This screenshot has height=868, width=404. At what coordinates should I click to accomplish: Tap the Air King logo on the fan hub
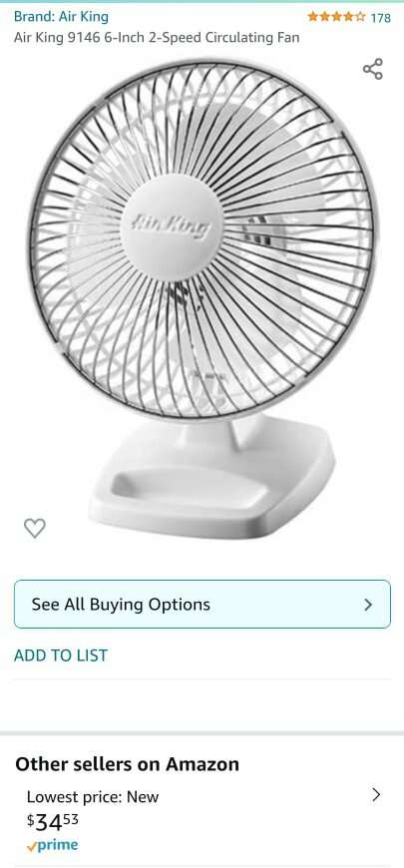click(x=171, y=226)
